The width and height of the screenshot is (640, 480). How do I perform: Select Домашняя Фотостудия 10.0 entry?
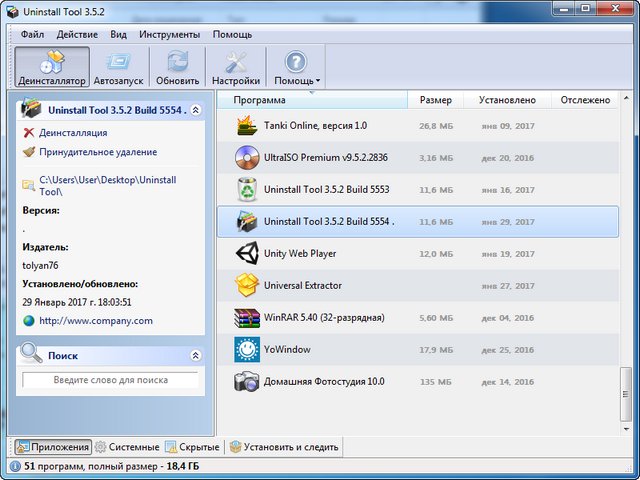pos(418,381)
